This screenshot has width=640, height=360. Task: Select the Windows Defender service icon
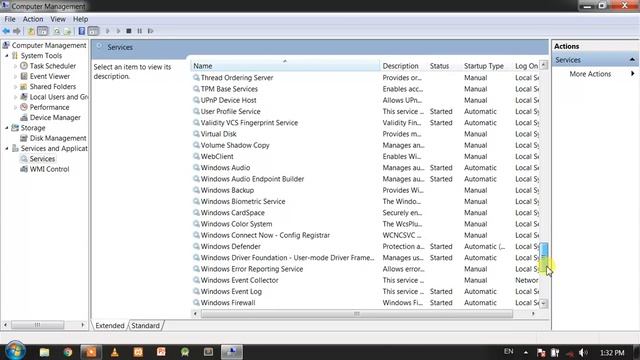[x=196, y=247]
